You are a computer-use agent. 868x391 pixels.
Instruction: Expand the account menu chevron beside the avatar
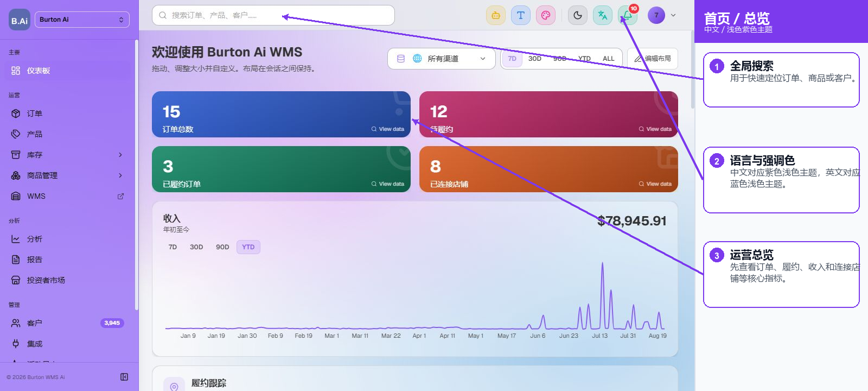pos(673,15)
